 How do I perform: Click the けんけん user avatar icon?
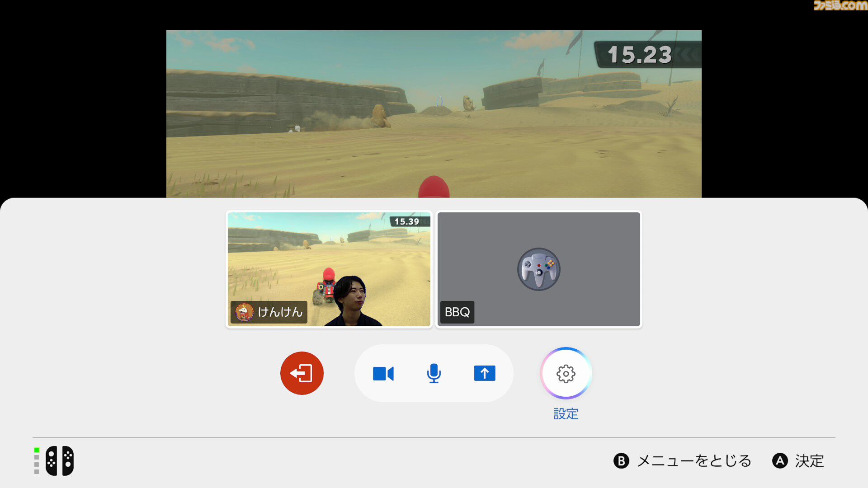245,312
